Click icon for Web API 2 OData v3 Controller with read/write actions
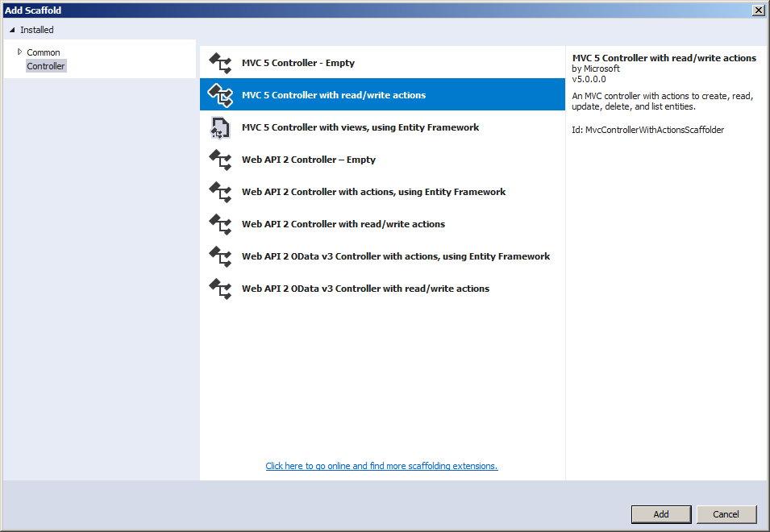770x532 pixels. click(x=220, y=289)
